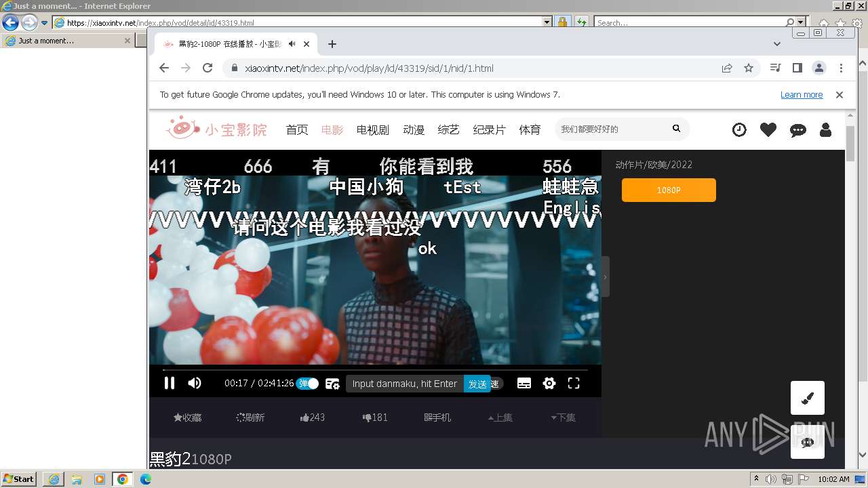Open video player settings gear
This screenshot has height=488, width=868.
click(549, 384)
